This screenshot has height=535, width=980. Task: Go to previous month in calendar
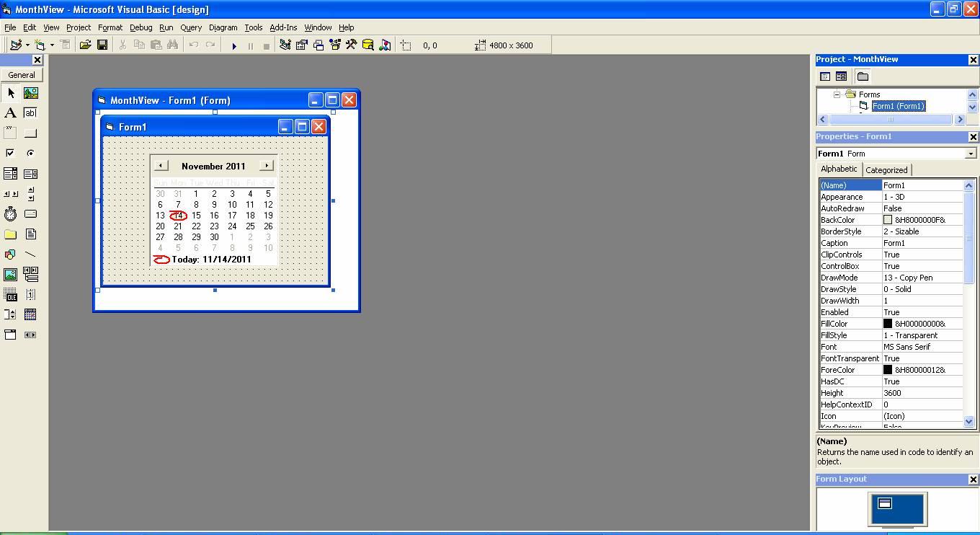tap(161, 166)
